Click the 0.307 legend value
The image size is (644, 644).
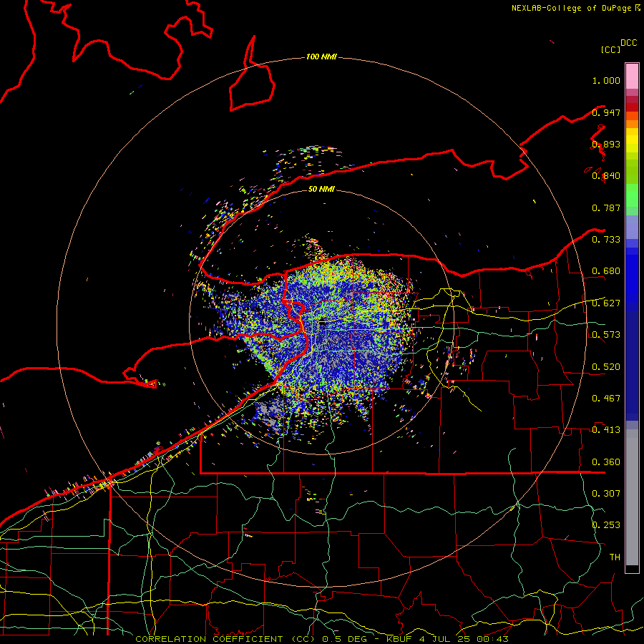[606, 494]
